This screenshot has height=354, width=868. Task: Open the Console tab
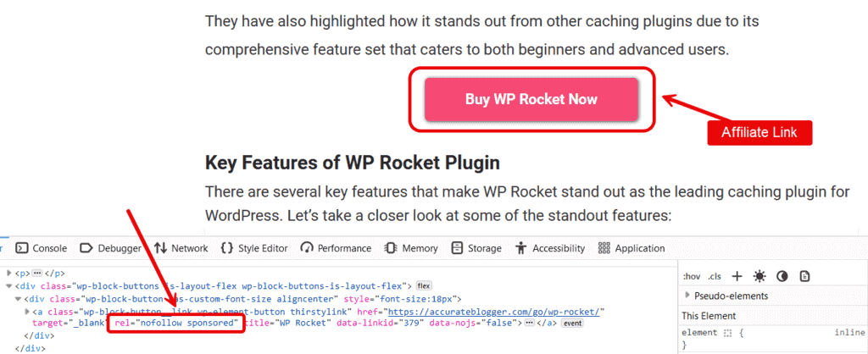[42, 248]
